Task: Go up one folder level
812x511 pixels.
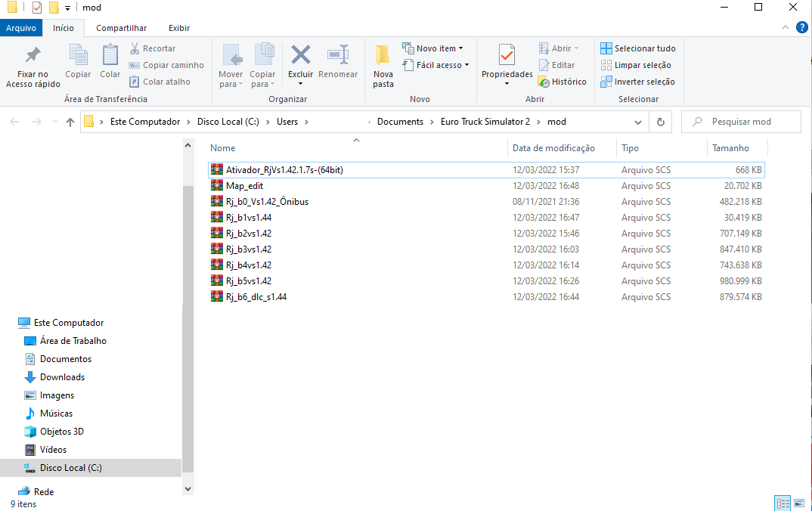Action: (x=70, y=122)
